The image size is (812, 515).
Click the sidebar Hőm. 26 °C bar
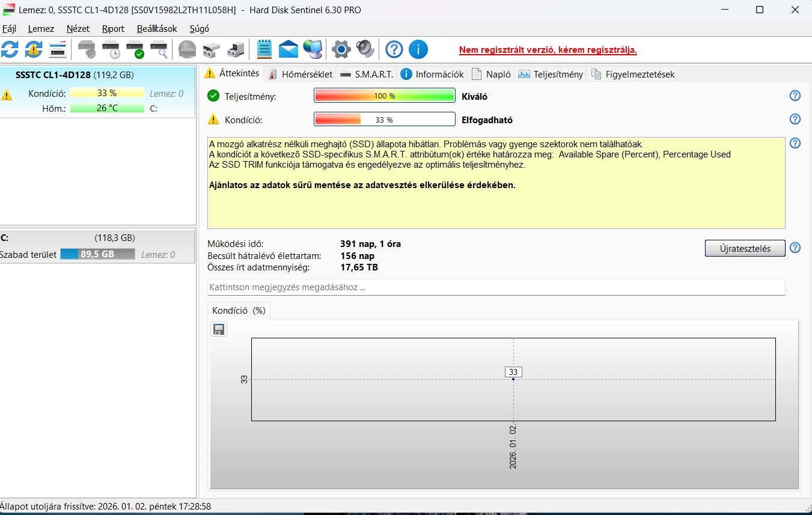(107, 108)
